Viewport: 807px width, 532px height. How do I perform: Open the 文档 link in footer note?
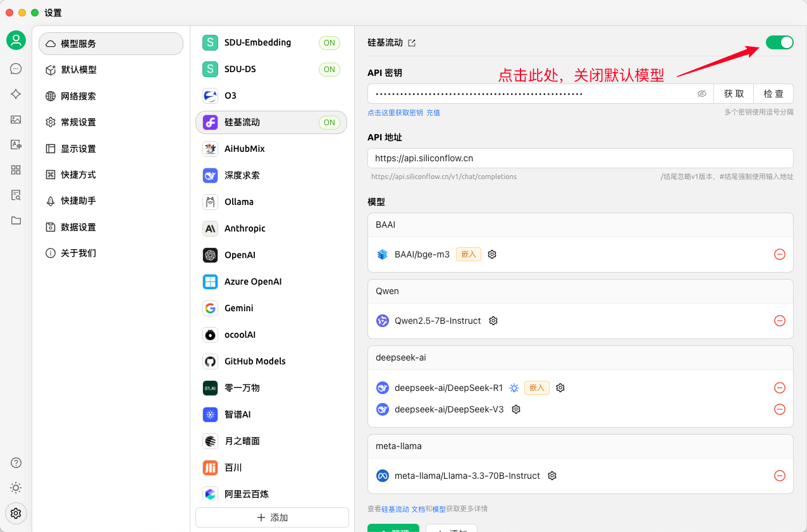418,509
